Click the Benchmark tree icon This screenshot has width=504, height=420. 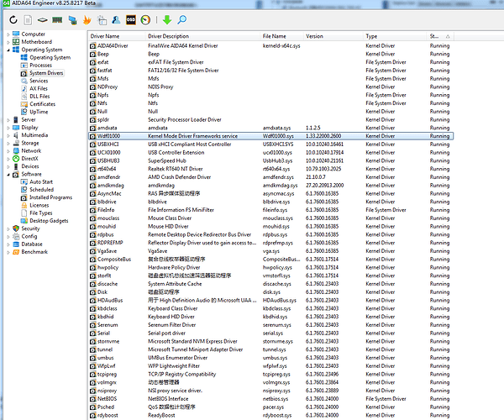coord(16,252)
